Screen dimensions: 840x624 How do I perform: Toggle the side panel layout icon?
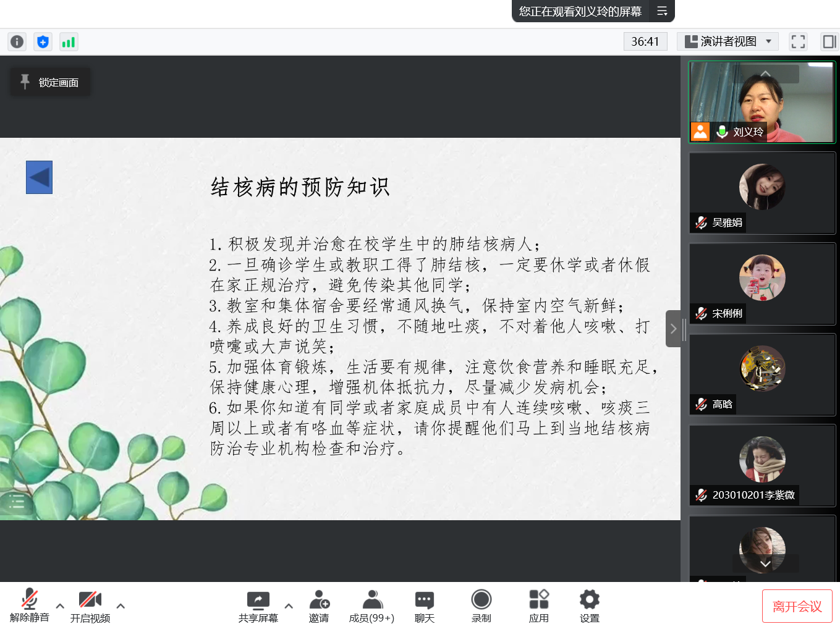coord(829,41)
